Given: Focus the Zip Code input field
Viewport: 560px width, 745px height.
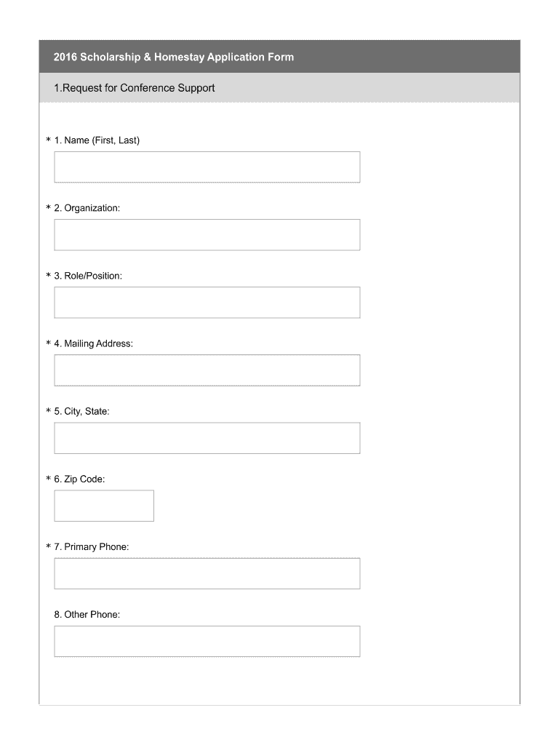Looking at the screenshot, I should click(x=104, y=506).
